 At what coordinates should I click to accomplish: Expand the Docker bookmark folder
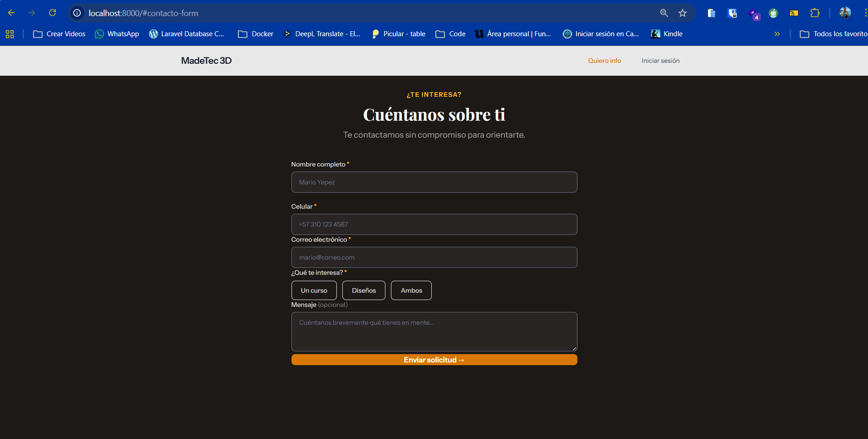[x=256, y=34]
